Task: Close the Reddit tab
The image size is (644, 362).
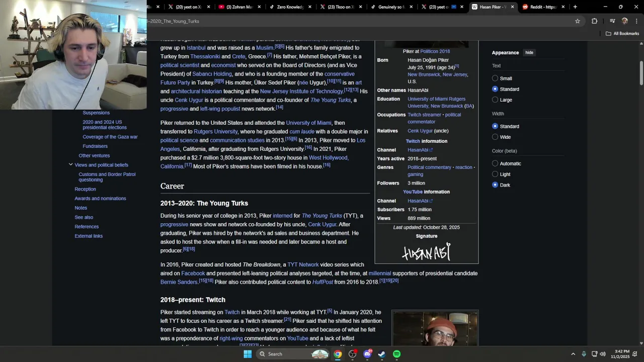Action: pyautogui.click(x=563, y=7)
